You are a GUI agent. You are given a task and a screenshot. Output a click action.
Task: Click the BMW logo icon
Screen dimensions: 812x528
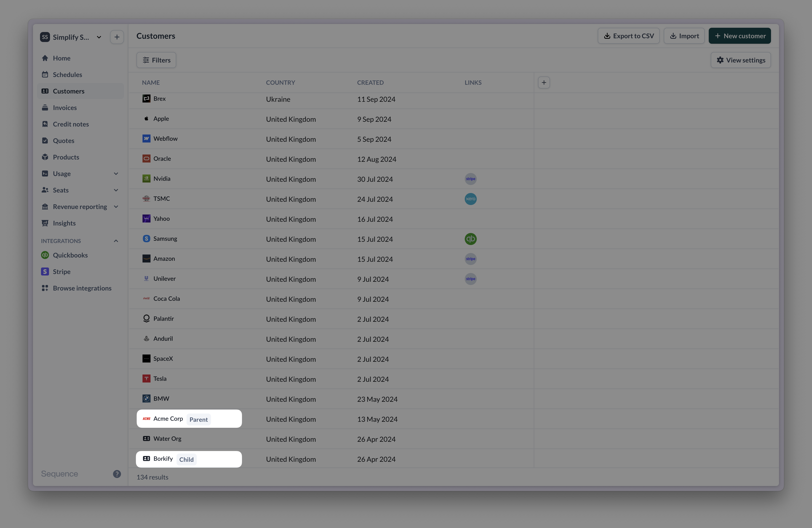146,399
